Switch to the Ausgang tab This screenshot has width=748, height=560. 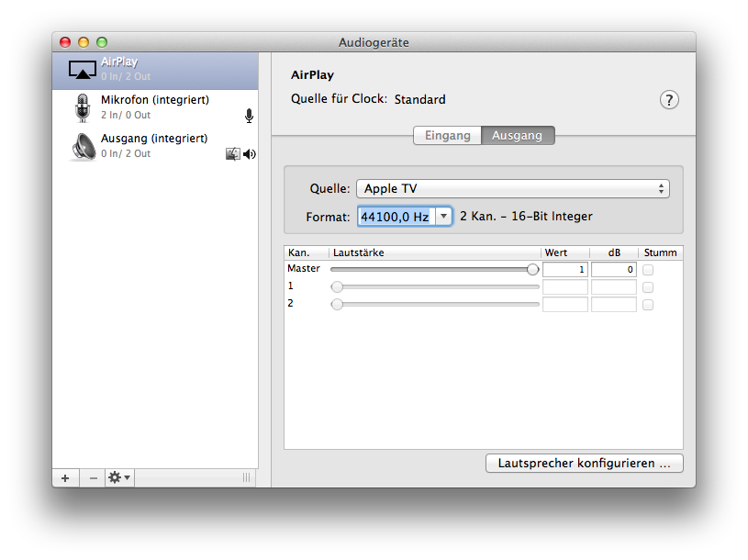[518, 135]
